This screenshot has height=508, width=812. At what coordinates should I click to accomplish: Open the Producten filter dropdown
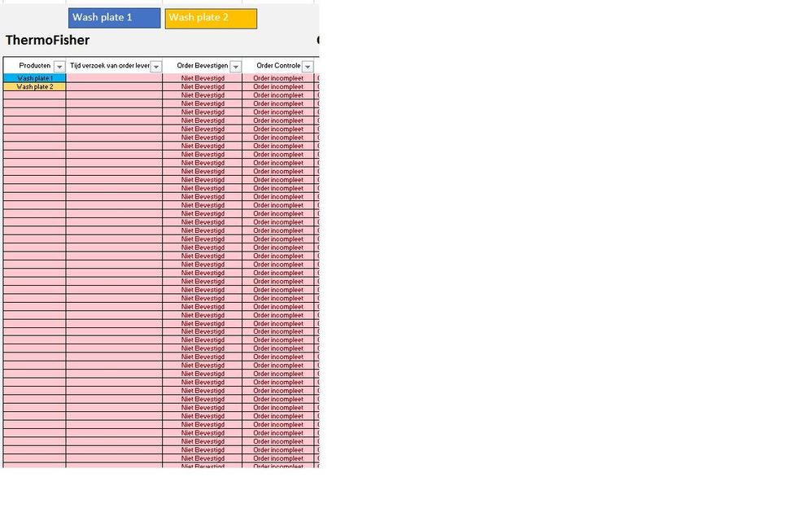[x=59, y=66]
